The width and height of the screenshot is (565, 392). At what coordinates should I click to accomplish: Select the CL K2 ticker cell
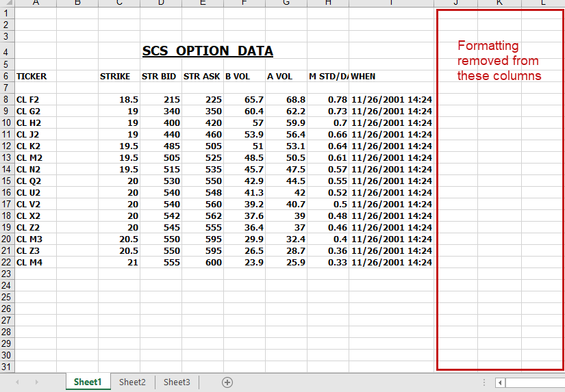36,146
